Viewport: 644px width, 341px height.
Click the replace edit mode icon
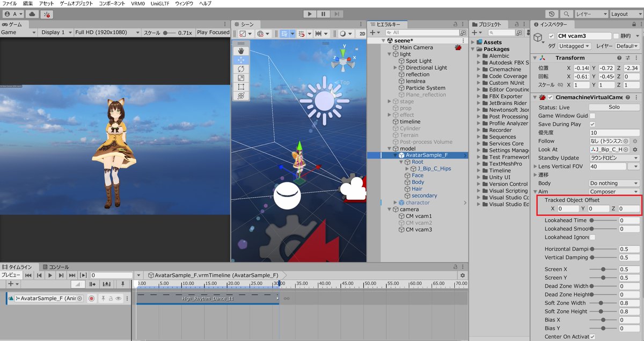[107, 284]
